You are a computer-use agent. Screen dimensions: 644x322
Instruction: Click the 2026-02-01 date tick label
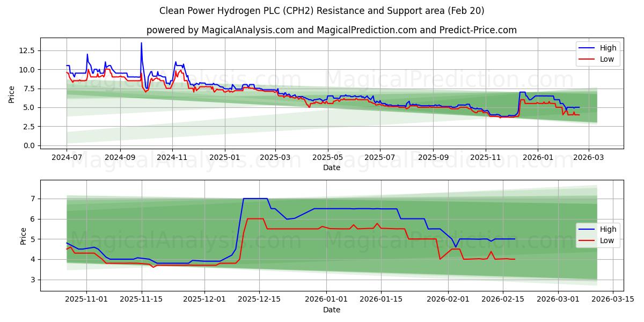(x=448, y=299)
